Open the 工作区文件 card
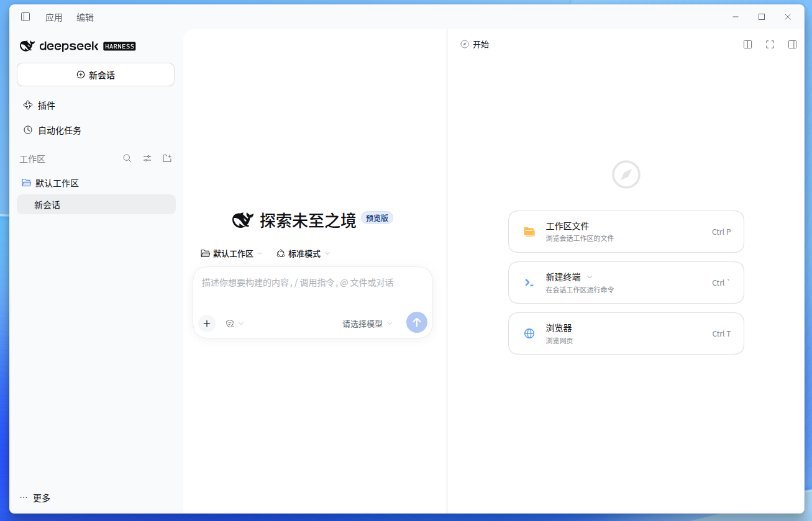 626,232
